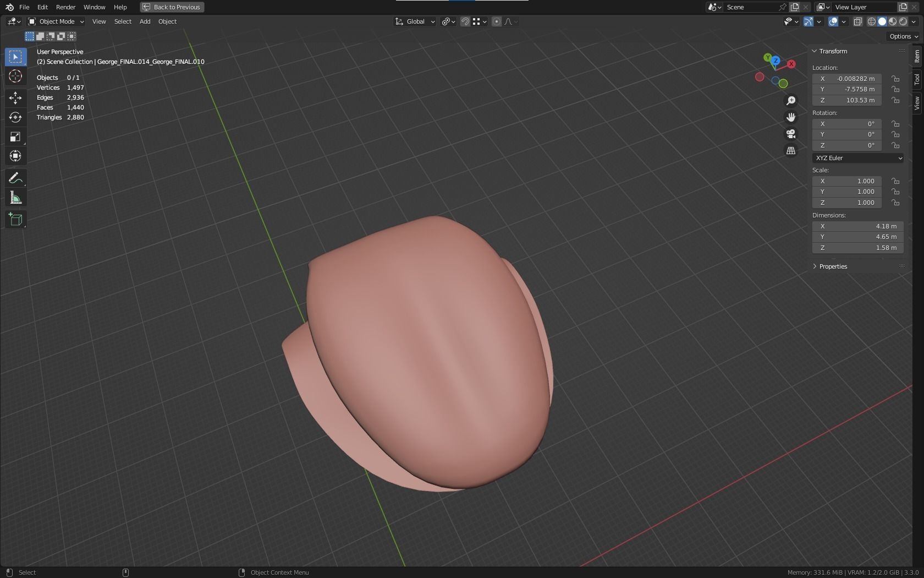
Task: Switch to the View sidebar tab
Action: pos(917,103)
